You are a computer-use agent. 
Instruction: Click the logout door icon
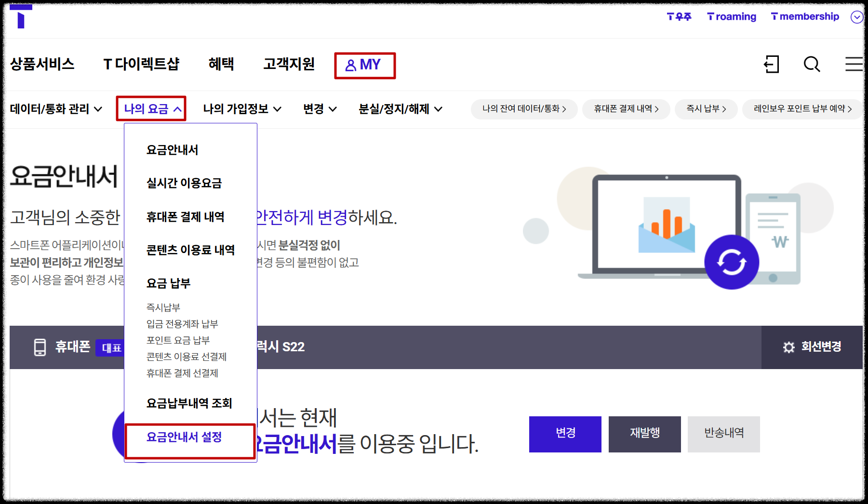[772, 64]
